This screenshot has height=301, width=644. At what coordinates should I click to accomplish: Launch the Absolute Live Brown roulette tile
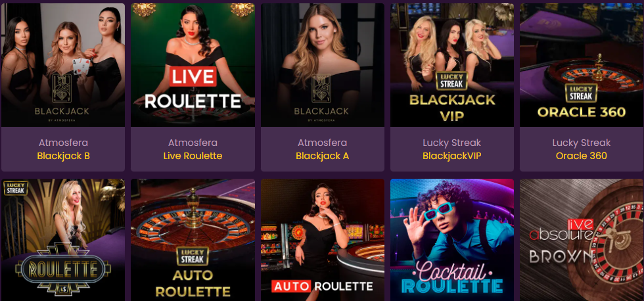582,240
